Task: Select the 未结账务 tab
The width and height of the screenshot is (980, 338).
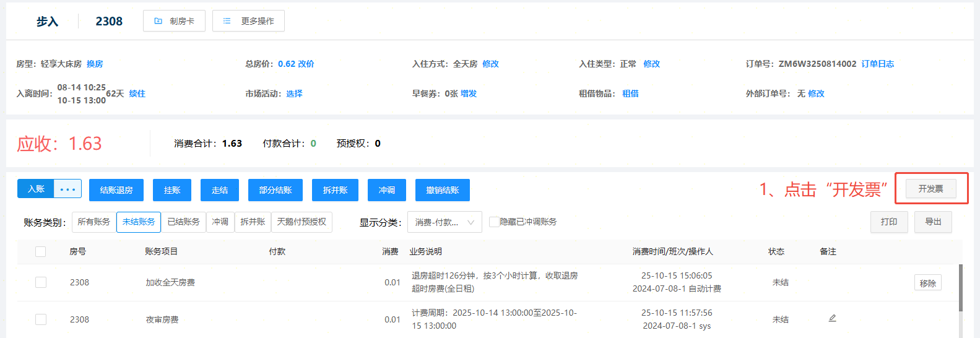Action: [x=139, y=222]
